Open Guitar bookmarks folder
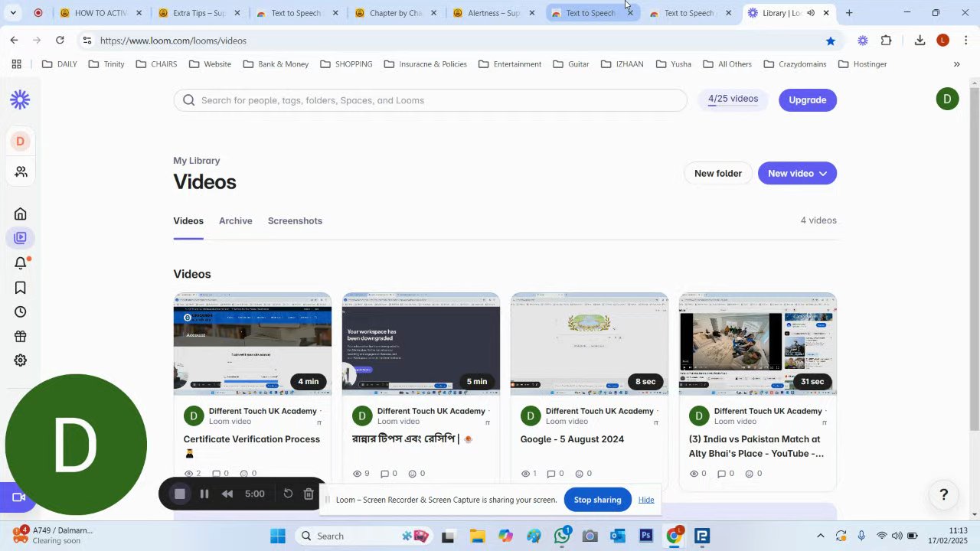The image size is (980, 551). click(x=571, y=64)
